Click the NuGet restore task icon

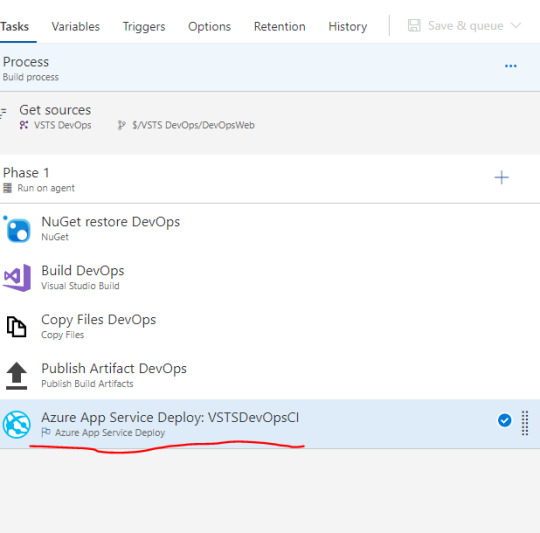pos(18,230)
